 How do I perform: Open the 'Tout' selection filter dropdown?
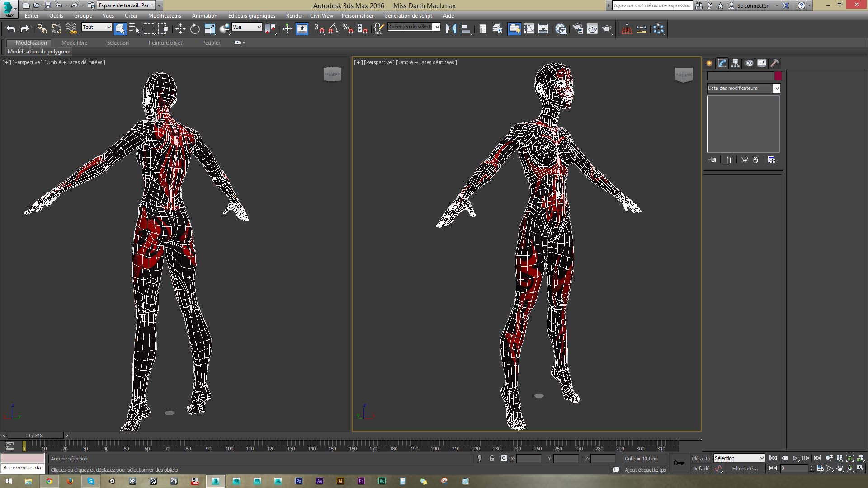coord(97,27)
